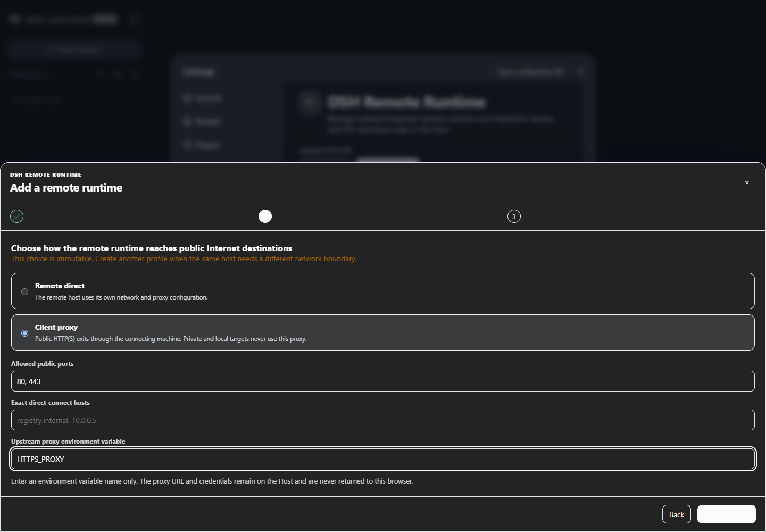Close the Add a remote runtime dialog

[747, 182]
